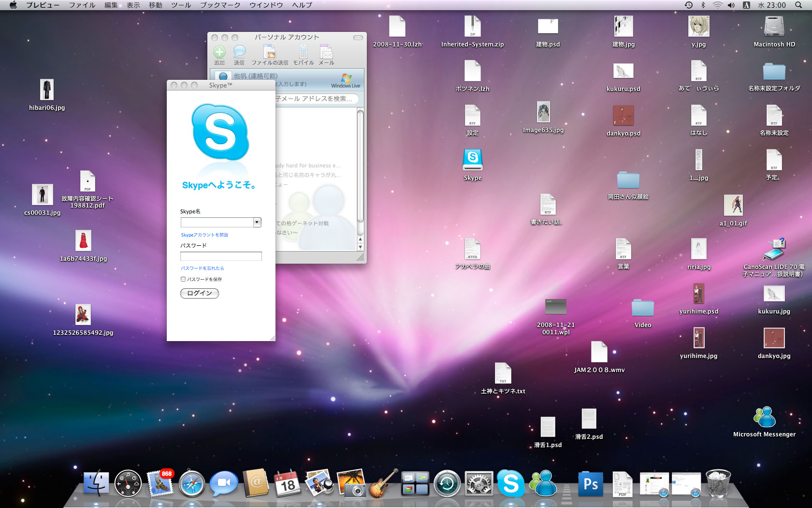Click the Skype disk icon on the desktop

pos(473,160)
